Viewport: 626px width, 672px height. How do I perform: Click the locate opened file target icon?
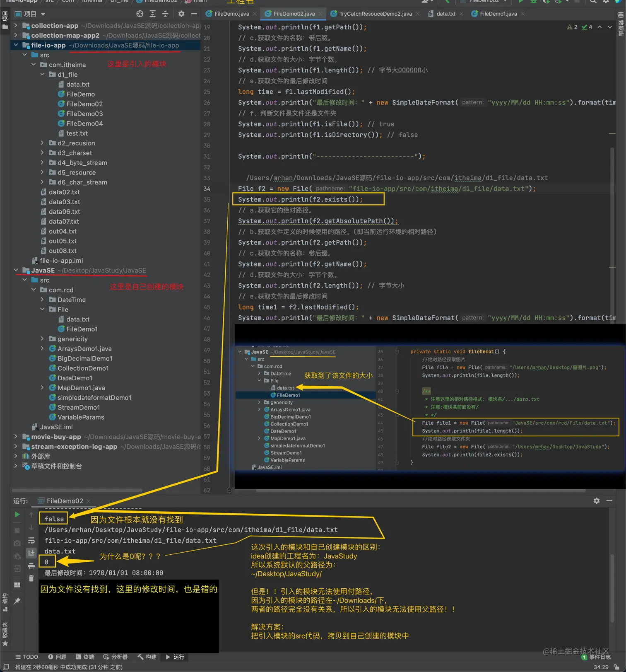140,14
